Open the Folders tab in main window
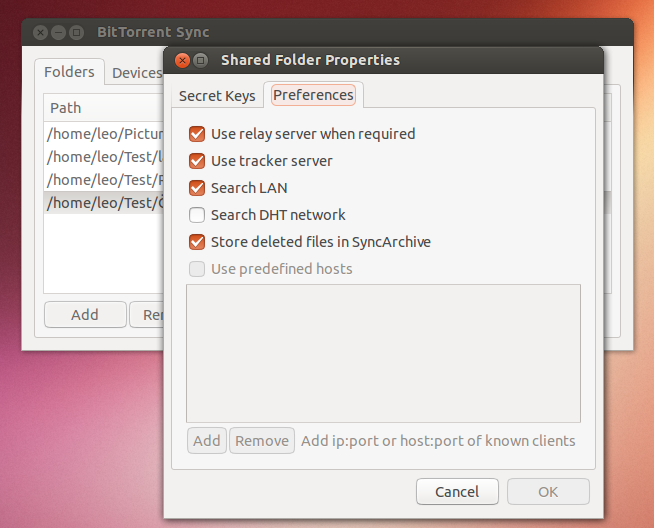654x528 pixels. (x=70, y=72)
